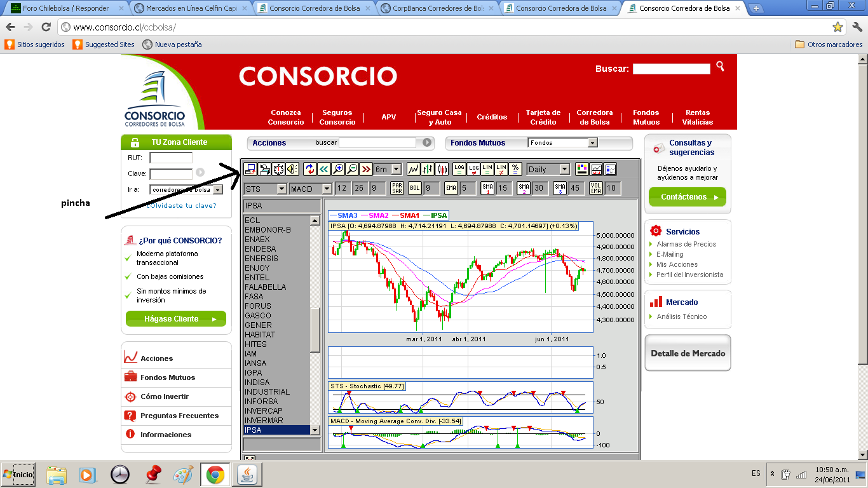The image size is (868, 488).
Task: Click the SMA 1 period value 15
Action: tap(503, 188)
